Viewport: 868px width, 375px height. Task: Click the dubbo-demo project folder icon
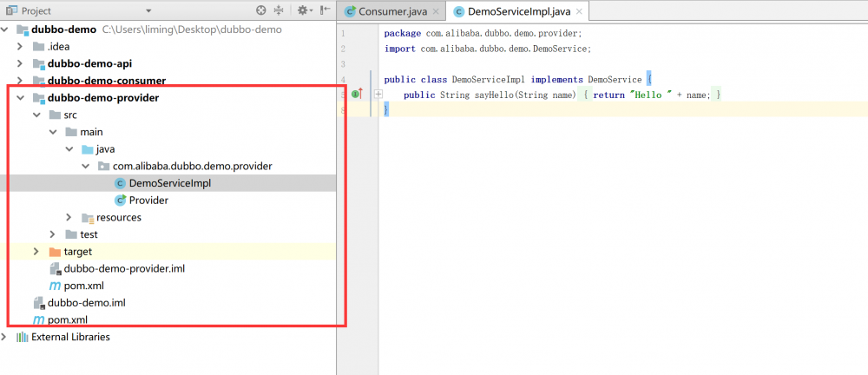click(x=23, y=30)
